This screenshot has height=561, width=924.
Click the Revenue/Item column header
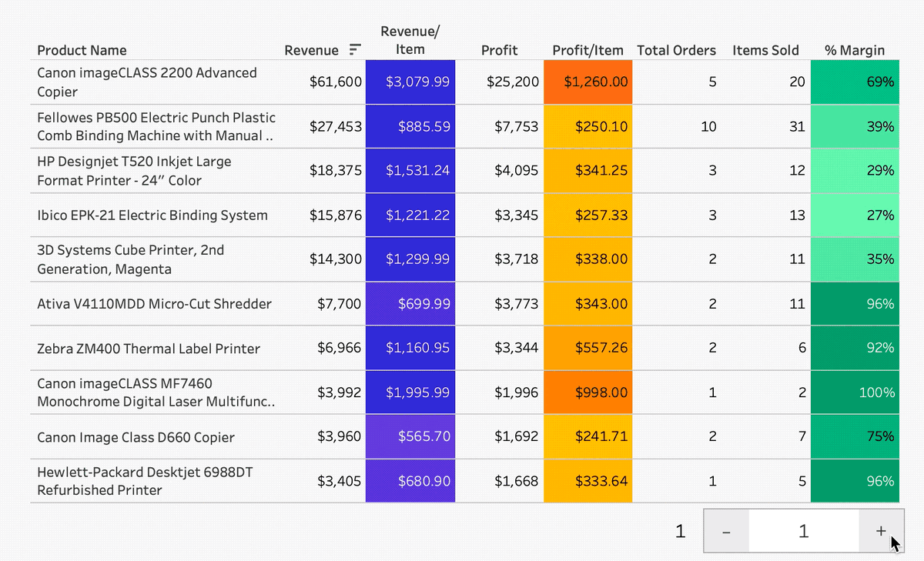pyautogui.click(x=410, y=40)
